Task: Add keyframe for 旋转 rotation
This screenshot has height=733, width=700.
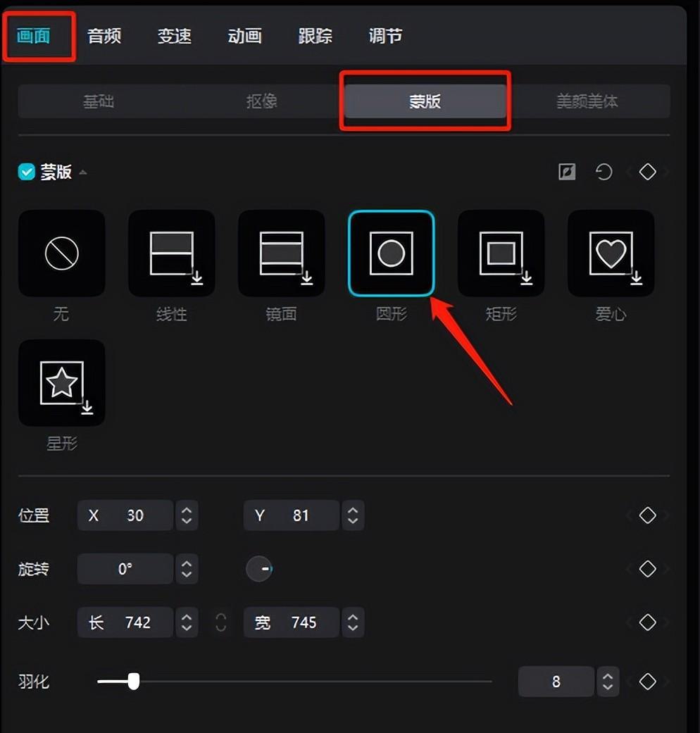Action: (x=648, y=569)
